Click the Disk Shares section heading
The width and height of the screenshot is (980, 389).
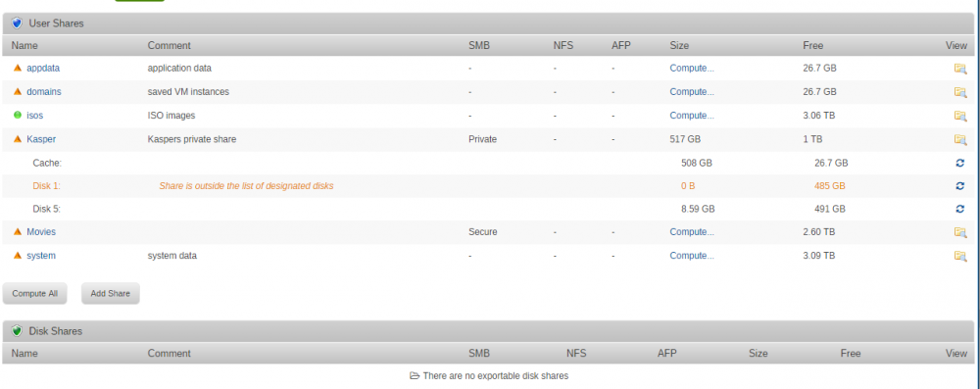point(56,331)
